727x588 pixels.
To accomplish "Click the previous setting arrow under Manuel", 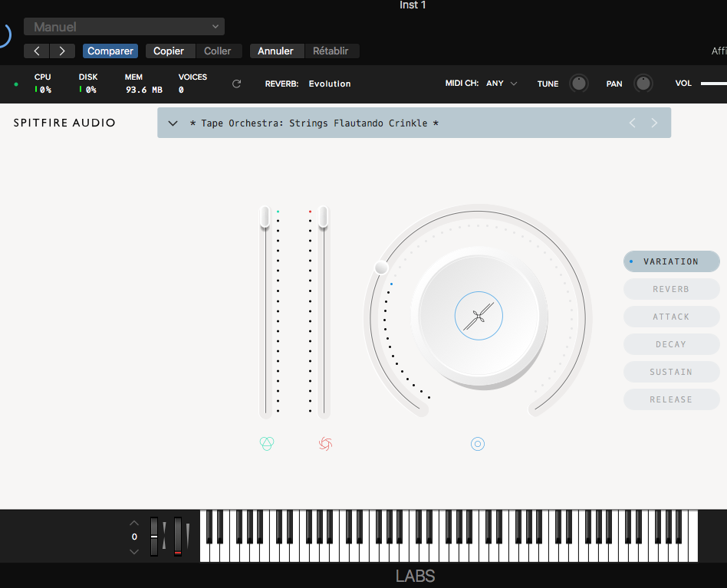I will pyautogui.click(x=37, y=51).
